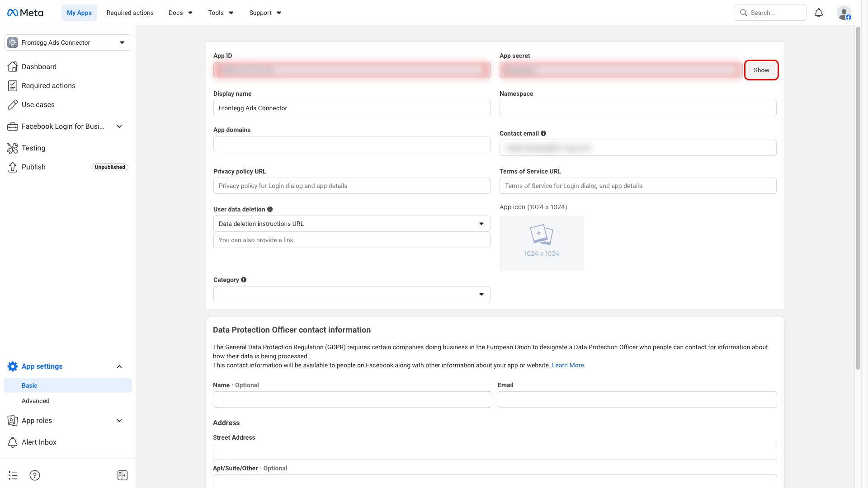
Task: Click the App ID field
Action: click(x=352, y=70)
